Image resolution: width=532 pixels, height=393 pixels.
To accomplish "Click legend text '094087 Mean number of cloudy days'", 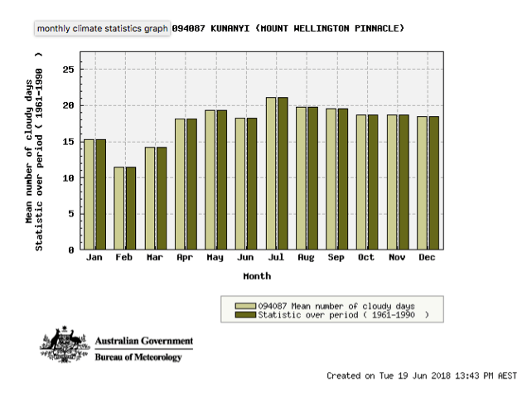I will pos(336,306).
